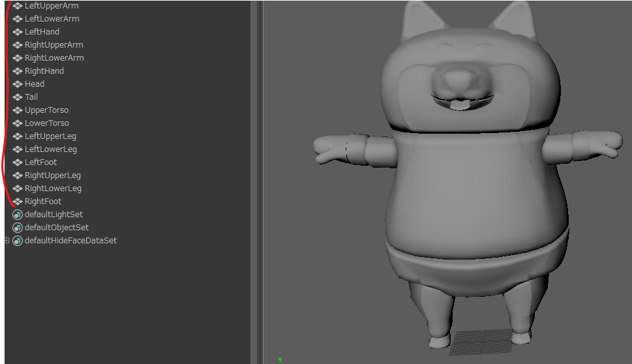Choose RightLowerArm in the outliner
This screenshot has width=632, height=364.
(54, 57)
